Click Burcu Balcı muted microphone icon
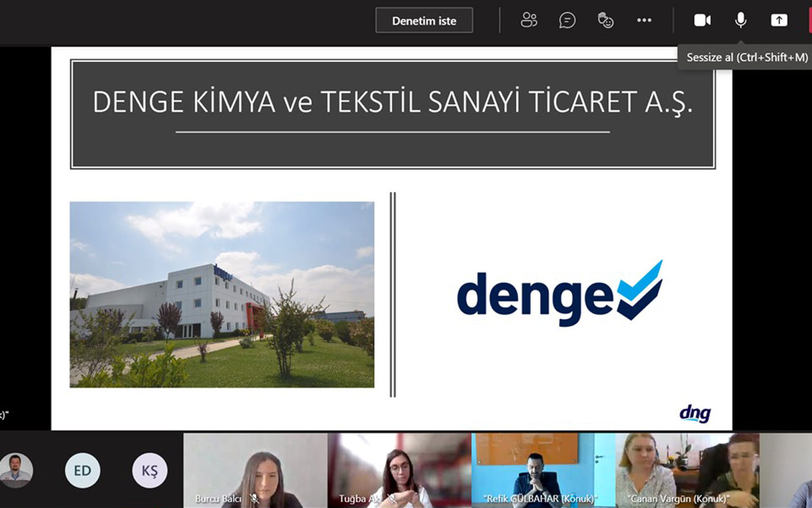Screen dimensions: 812x508 tap(254, 499)
